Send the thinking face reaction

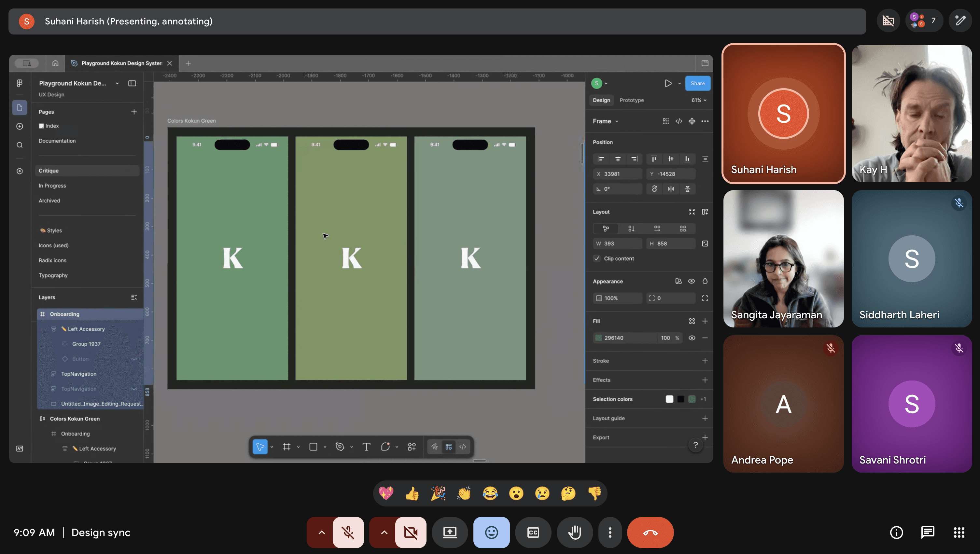(x=568, y=493)
